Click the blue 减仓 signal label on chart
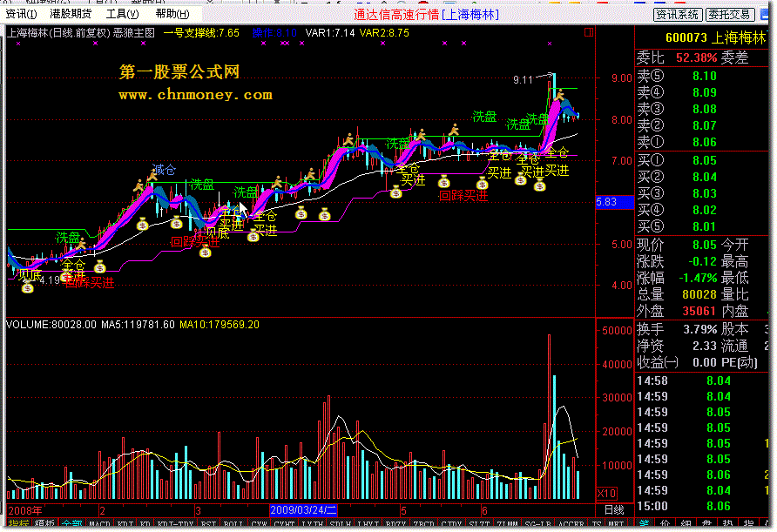The image size is (777, 532). (x=164, y=170)
